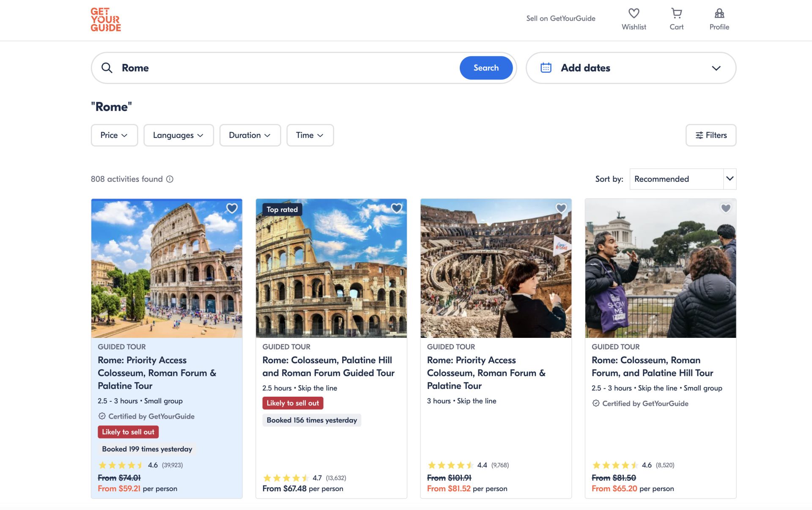This screenshot has height=510, width=812.
Task: Click the Colosseum exterior photo on $59.21 card
Action: 167,268
